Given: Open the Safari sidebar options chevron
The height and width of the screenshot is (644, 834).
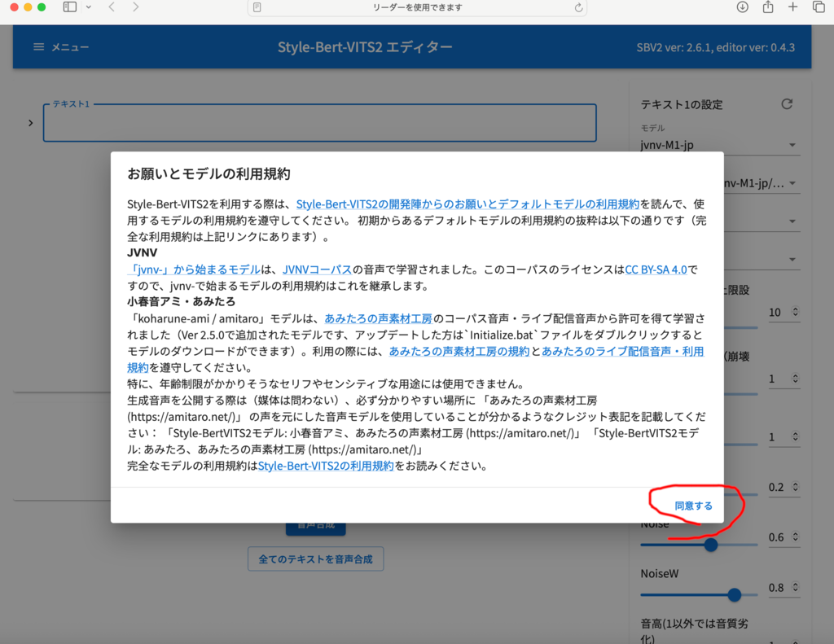Looking at the screenshot, I should [x=88, y=7].
